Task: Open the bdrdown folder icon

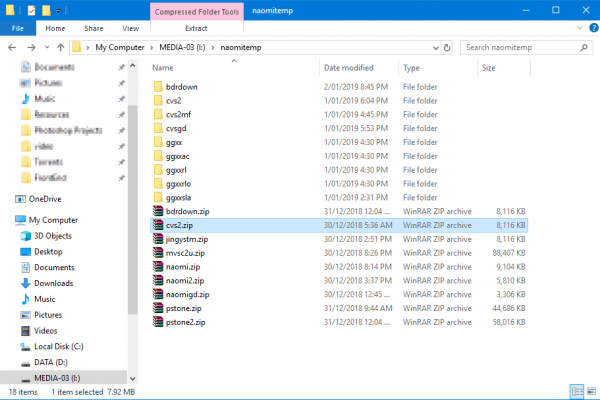Action: [x=158, y=87]
